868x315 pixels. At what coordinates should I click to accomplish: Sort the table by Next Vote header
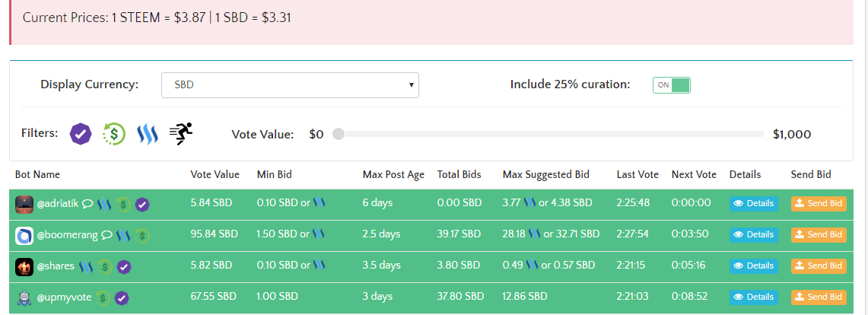pos(694,175)
